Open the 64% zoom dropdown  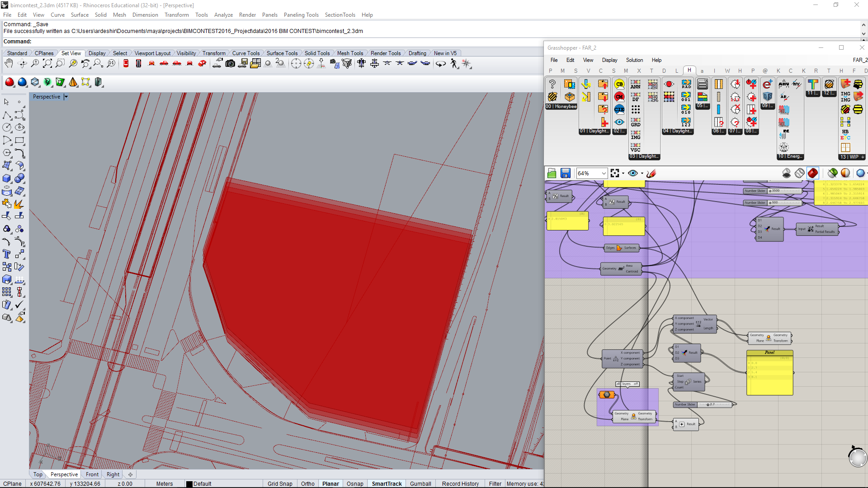604,173
